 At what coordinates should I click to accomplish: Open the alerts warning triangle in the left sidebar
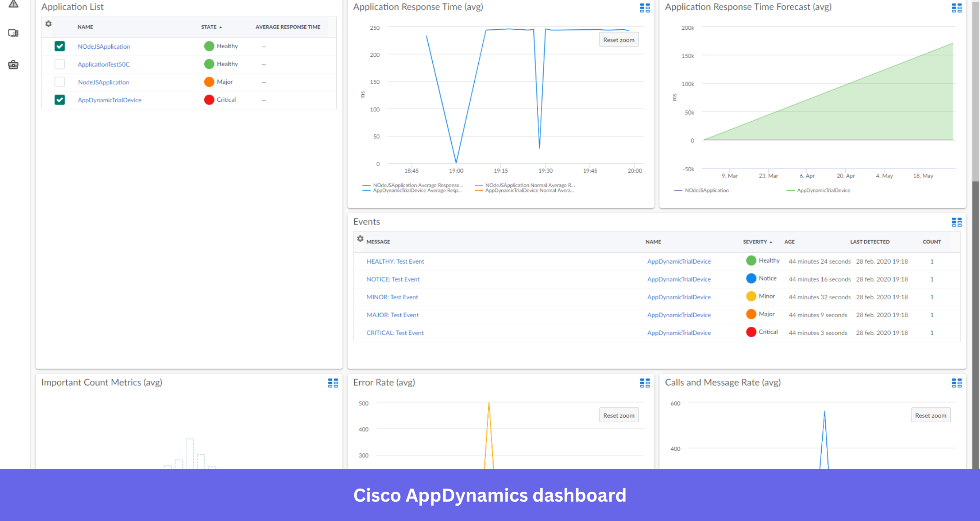[x=13, y=3]
